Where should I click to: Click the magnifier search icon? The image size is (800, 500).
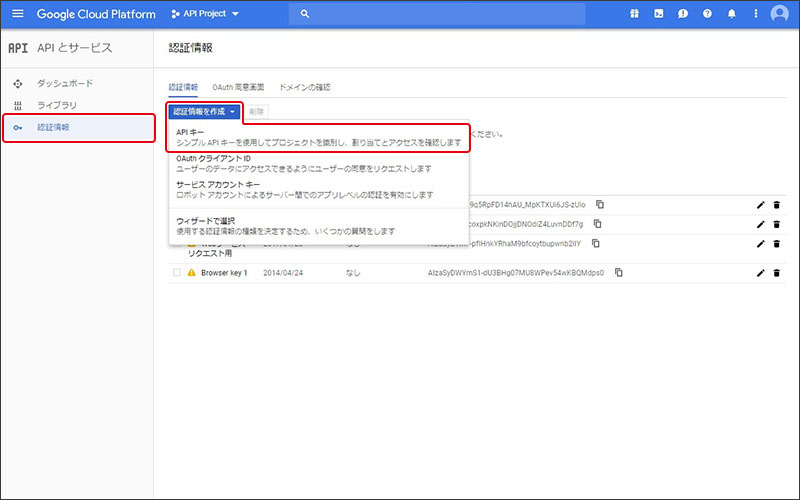[305, 14]
